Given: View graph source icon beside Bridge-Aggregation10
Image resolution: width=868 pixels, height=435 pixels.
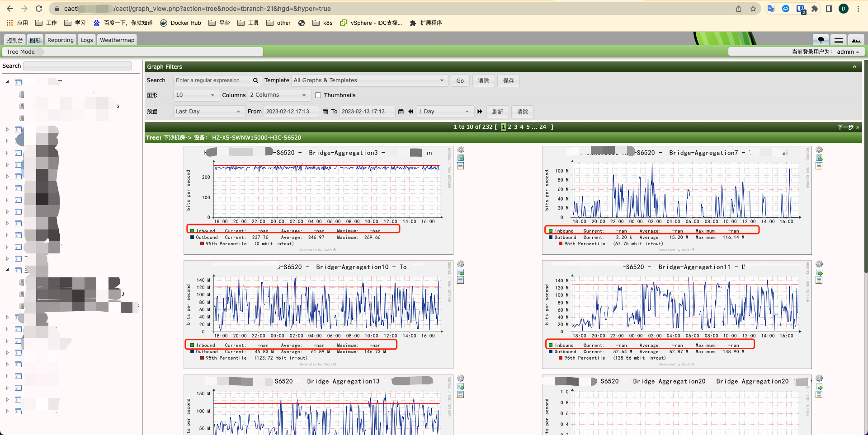Looking at the screenshot, I should pos(461,280).
